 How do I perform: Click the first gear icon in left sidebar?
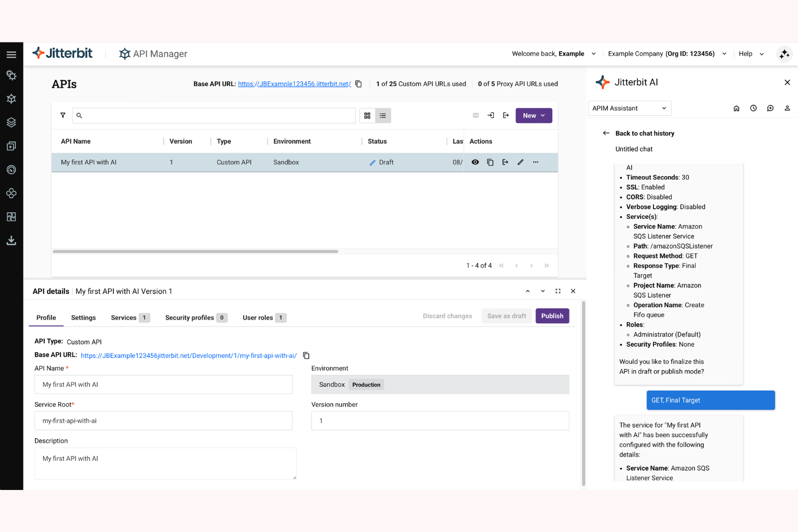11,75
